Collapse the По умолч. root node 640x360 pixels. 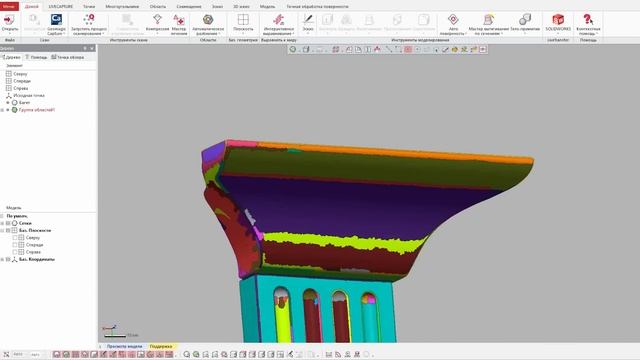click(2, 216)
